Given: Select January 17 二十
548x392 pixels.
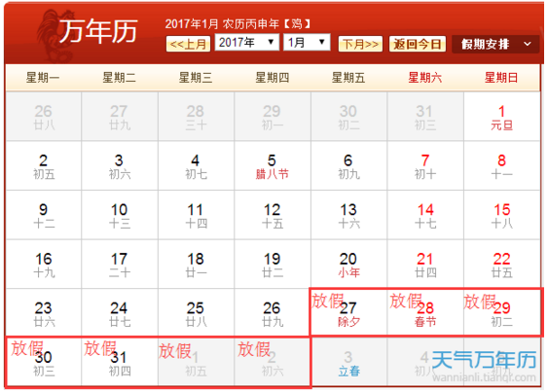Looking at the screenshot, I should 120,265.
